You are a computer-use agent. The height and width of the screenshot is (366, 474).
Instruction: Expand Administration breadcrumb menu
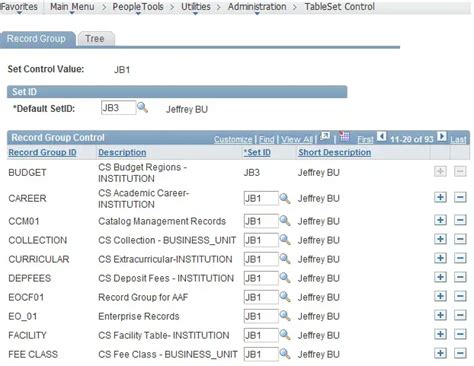click(257, 7)
